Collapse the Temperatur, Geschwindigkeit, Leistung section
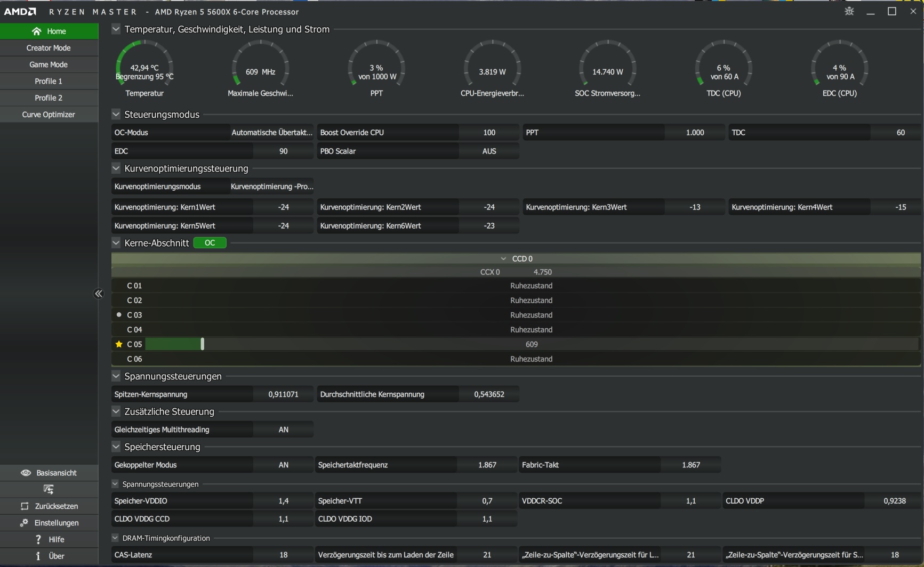Viewport: 924px width, 567px height. [x=116, y=29]
